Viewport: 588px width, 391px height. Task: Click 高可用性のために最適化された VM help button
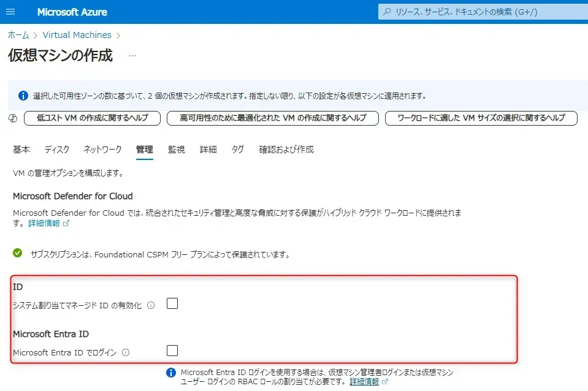[x=273, y=118]
